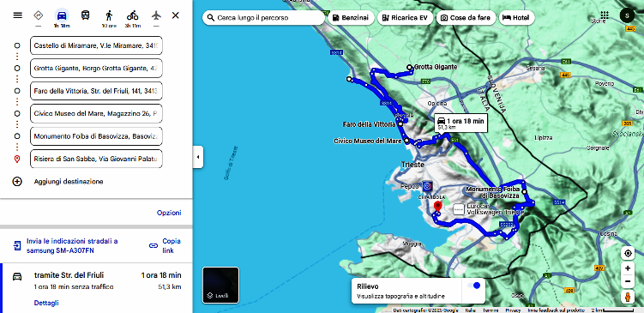Zoom in with the plus button
This screenshot has height=313, width=644.
click(x=628, y=268)
